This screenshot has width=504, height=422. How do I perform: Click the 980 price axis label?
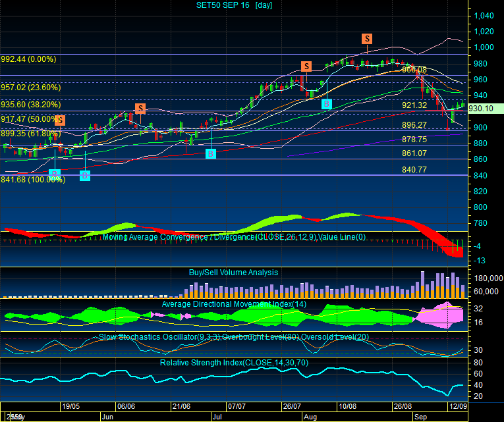[480, 64]
